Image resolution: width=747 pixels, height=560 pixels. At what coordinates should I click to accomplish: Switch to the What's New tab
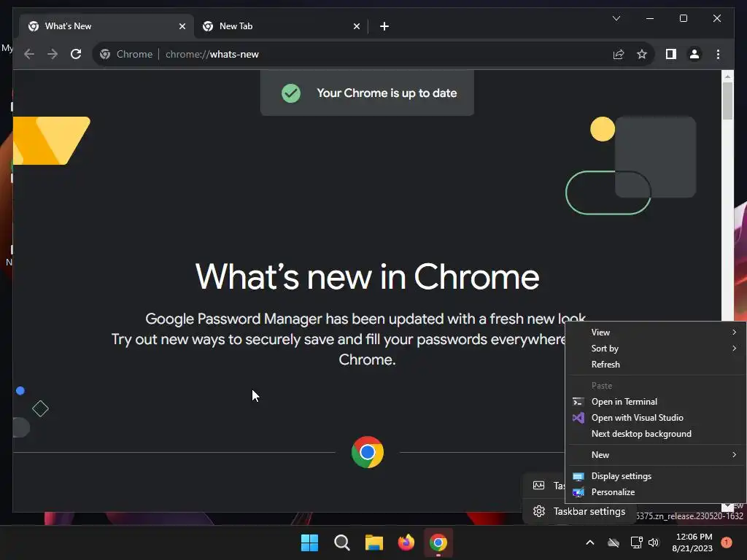pos(107,26)
